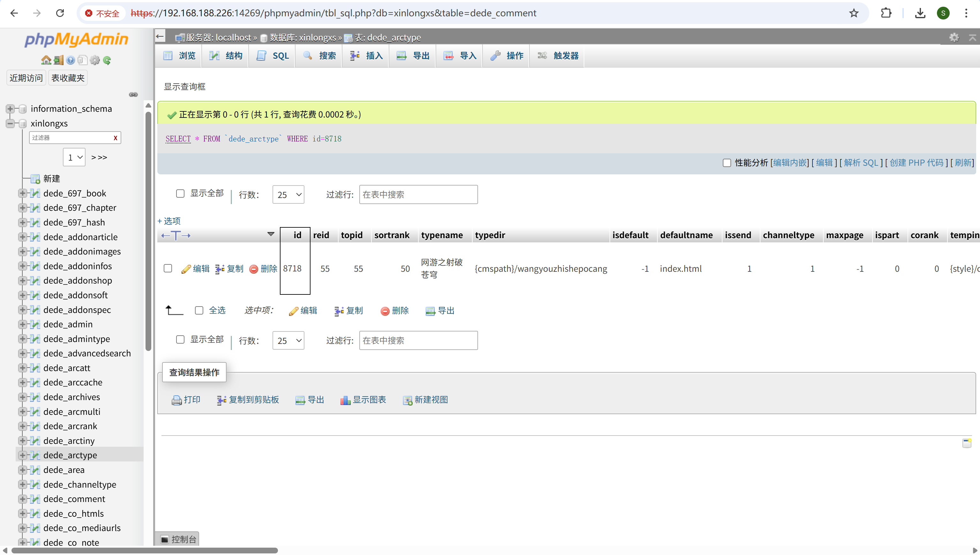Enable the 性能分析 profiling checkbox
The image size is (980, 555).
727,163
